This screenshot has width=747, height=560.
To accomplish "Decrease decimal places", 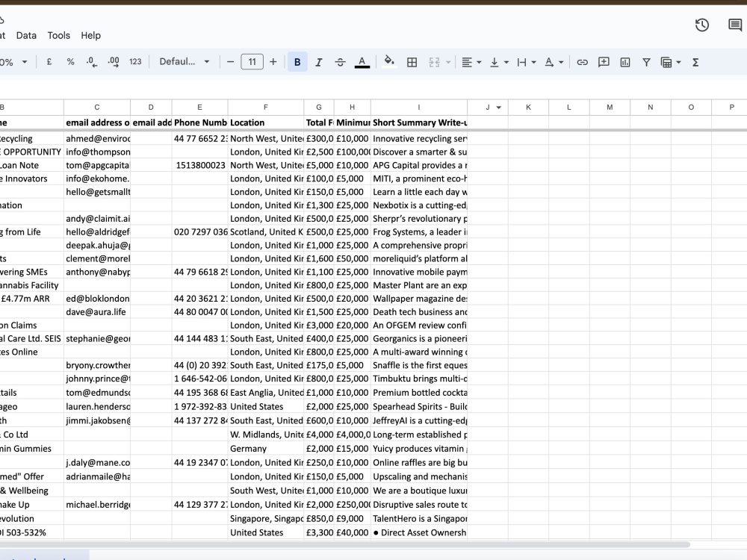I will 91,62.
